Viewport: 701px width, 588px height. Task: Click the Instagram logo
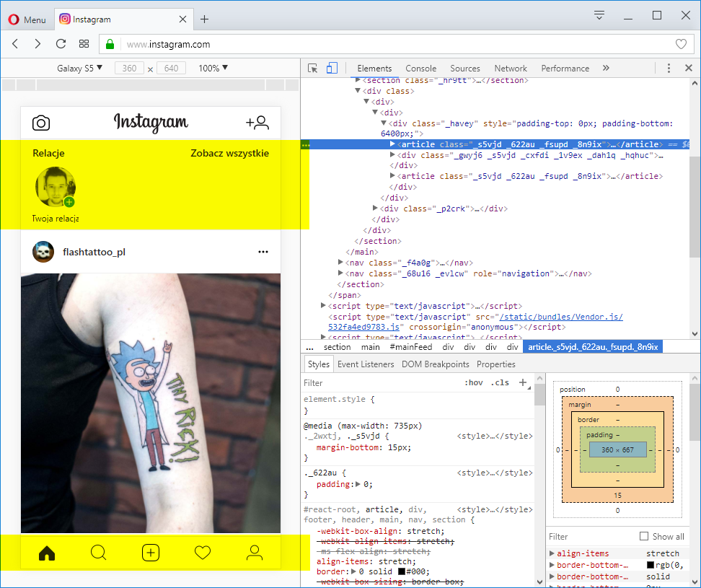[151, 122]
